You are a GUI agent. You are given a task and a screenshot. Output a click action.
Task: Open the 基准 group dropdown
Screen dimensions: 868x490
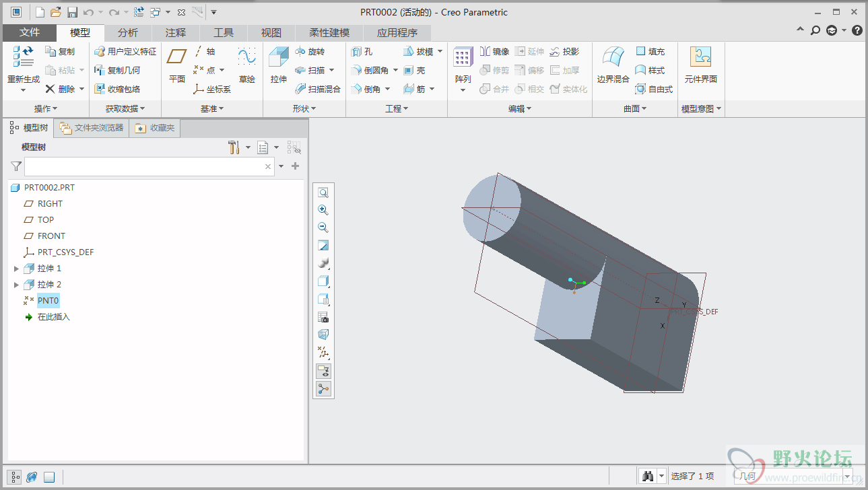point(212,108)
